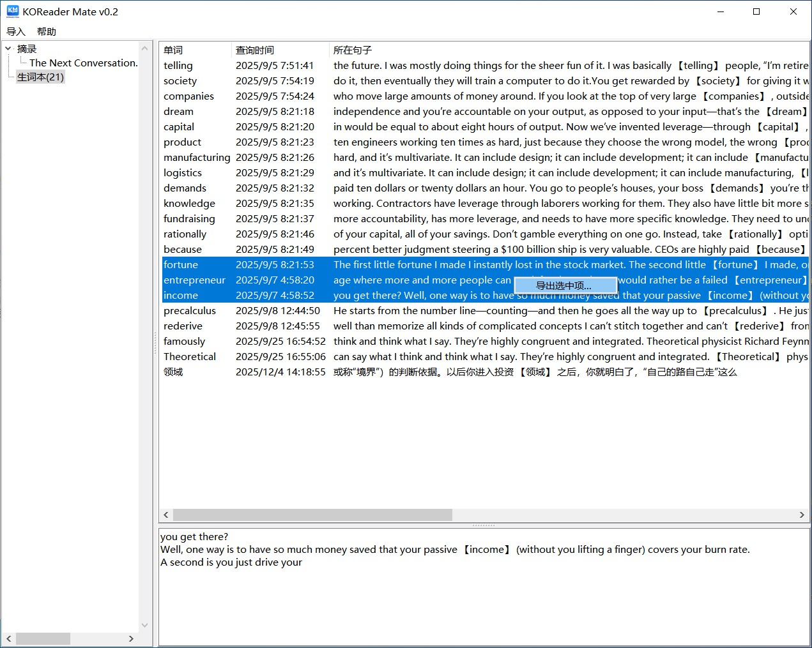Click tree panel horizontal scrollbar thumb

point(43,638)
